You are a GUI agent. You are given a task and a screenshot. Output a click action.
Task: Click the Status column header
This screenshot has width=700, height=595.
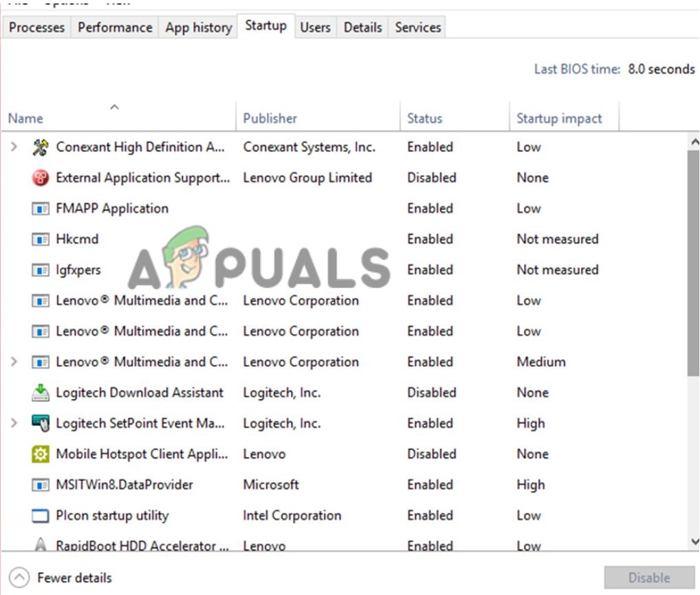pyautogui.click(x=424, y=118)
